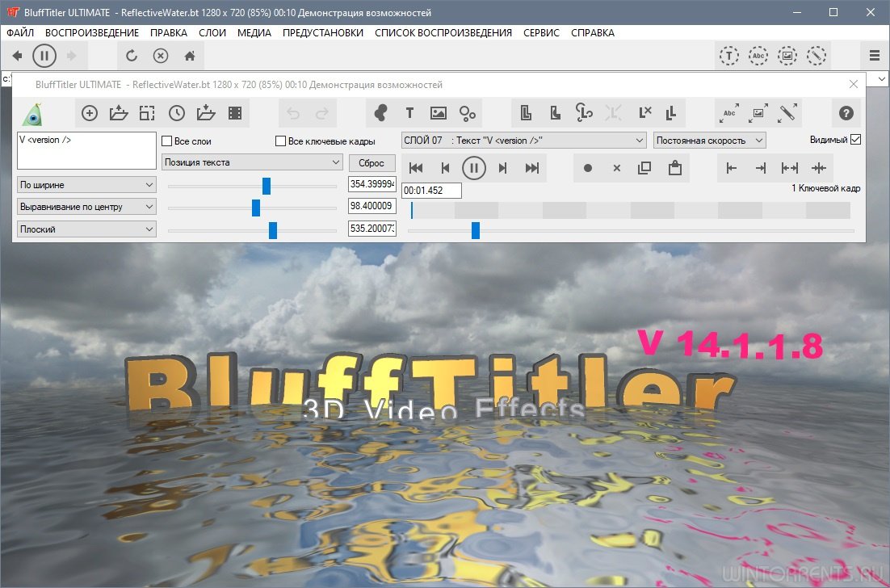
Task: Click the create keyframe dot icon
Action: tap(588, 168)
